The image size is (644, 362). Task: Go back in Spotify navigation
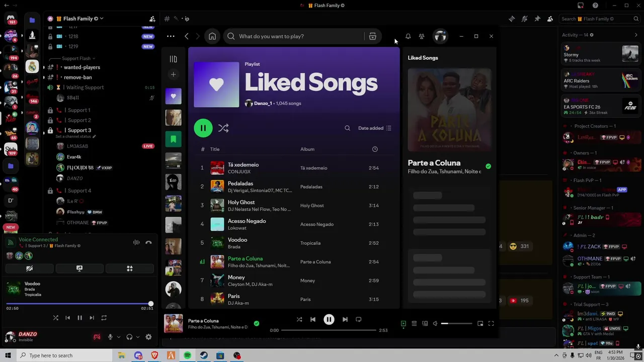(187, 36)
